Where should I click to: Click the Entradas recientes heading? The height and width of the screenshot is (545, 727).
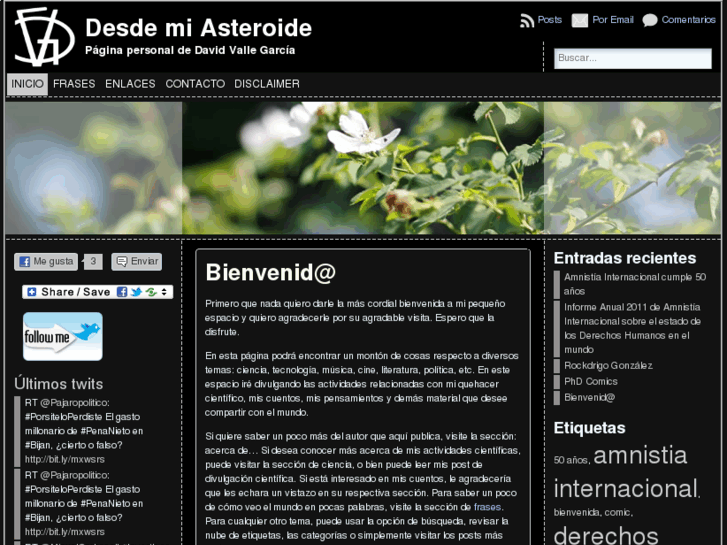[x=625, y=258]
